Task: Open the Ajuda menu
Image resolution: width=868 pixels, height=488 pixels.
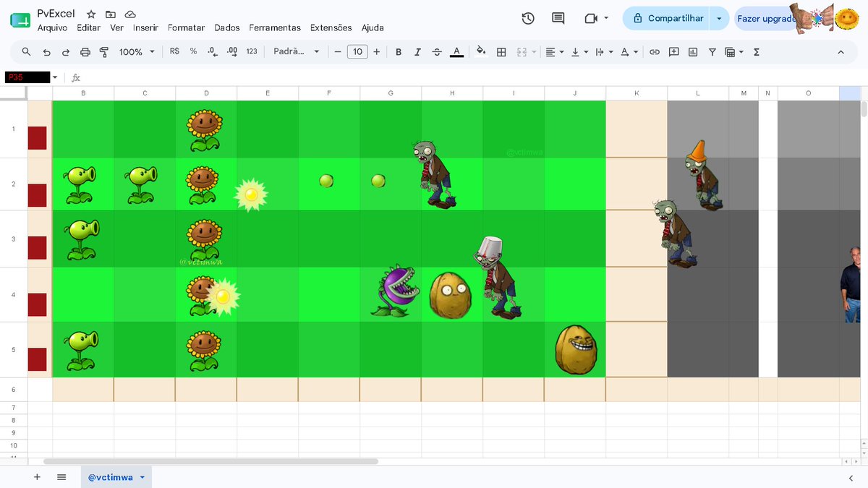Action: [373, 27]
